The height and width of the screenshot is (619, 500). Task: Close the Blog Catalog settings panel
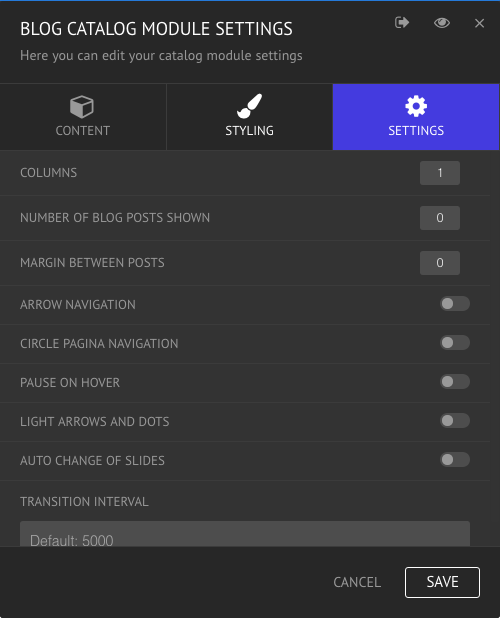(479, 23)
